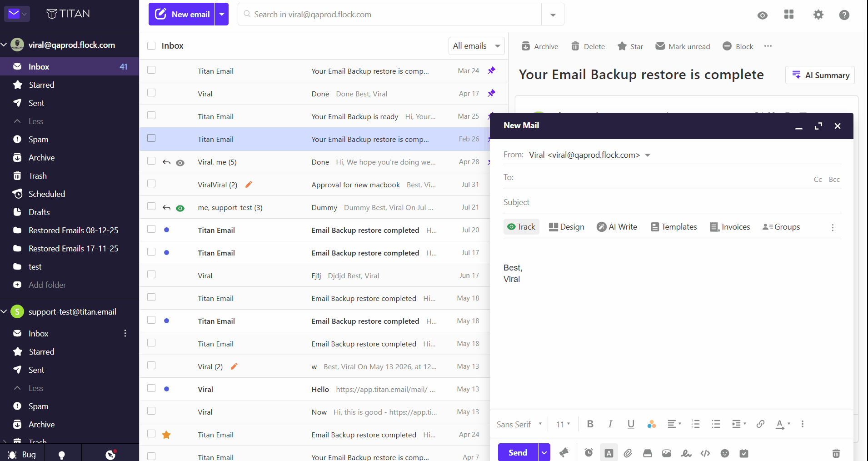Select checkbox for the 'Fjfj' email
Image resolution: width=868 pixels, height=461 pixels.
tap(151, 275)
